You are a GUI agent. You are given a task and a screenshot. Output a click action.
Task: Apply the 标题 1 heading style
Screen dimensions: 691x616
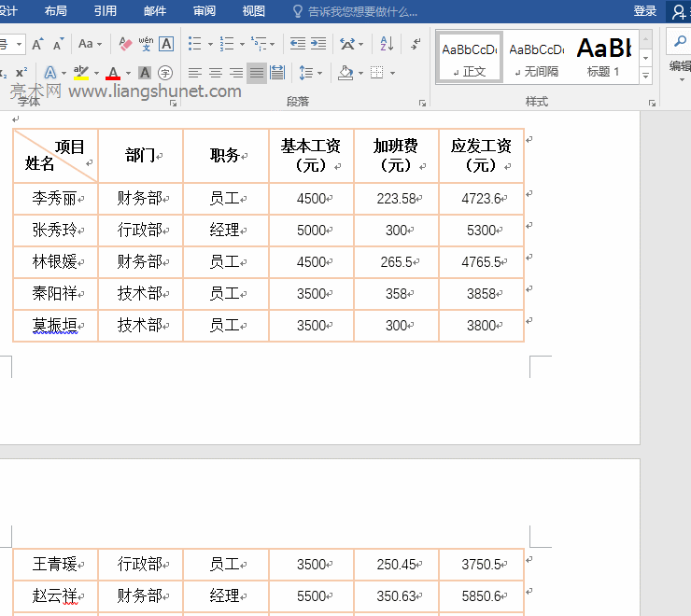(603, 57)
